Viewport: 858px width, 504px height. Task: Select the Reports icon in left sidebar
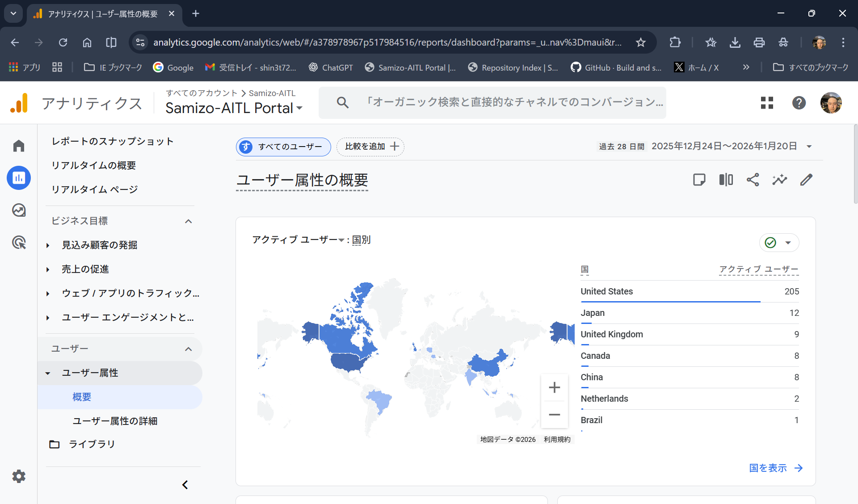click(19, 177)
